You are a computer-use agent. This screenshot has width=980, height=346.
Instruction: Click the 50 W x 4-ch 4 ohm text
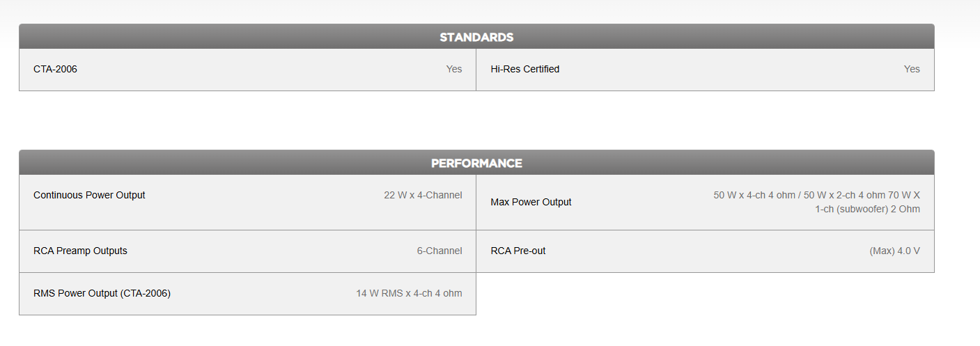754,195
